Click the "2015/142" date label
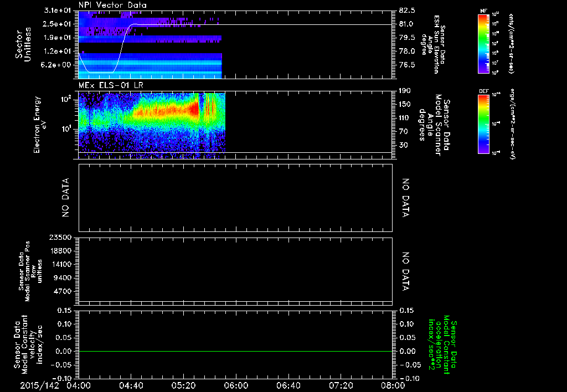 pyautogui.click(x=39, y=385)
